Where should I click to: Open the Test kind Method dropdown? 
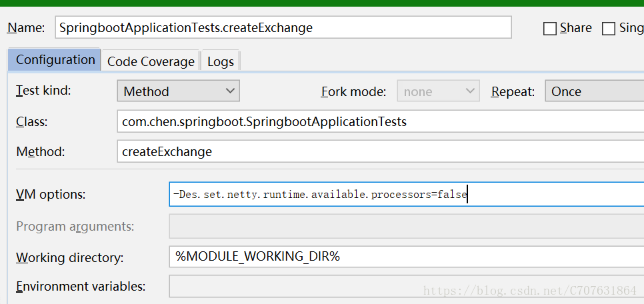(x=178, y=91)
